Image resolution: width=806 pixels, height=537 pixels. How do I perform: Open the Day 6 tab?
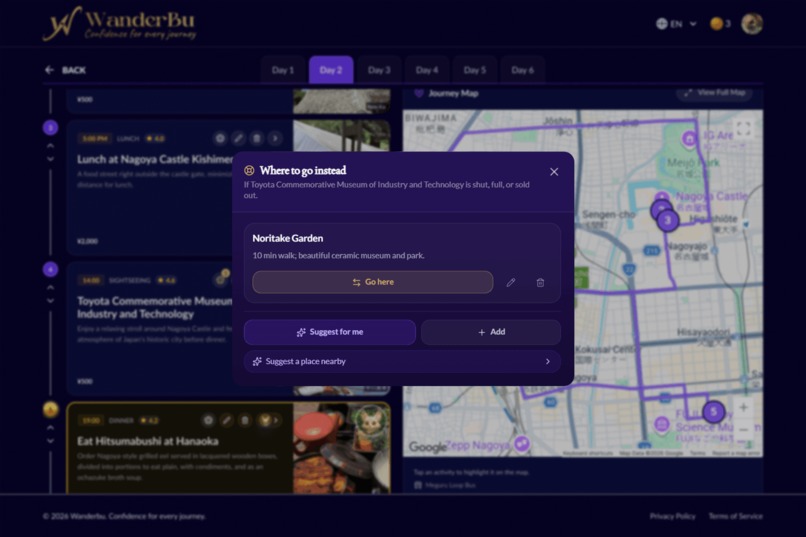[522, 70]
